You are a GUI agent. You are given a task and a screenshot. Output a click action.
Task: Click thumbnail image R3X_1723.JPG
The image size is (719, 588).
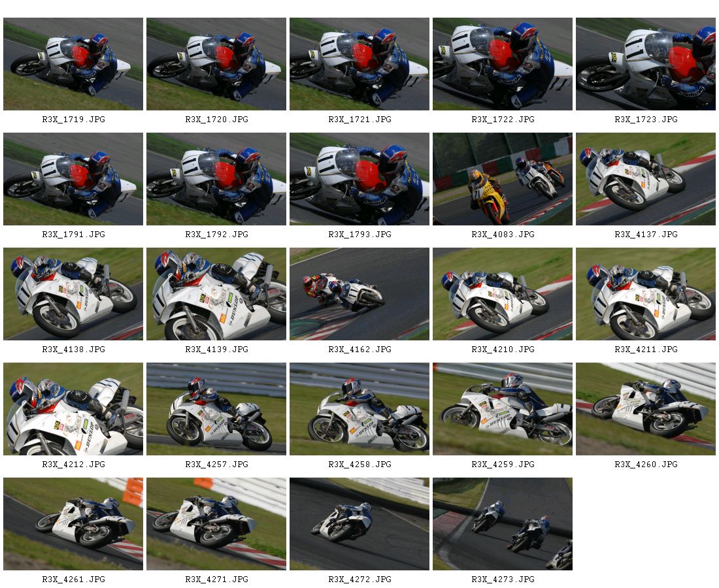point(646,64)
